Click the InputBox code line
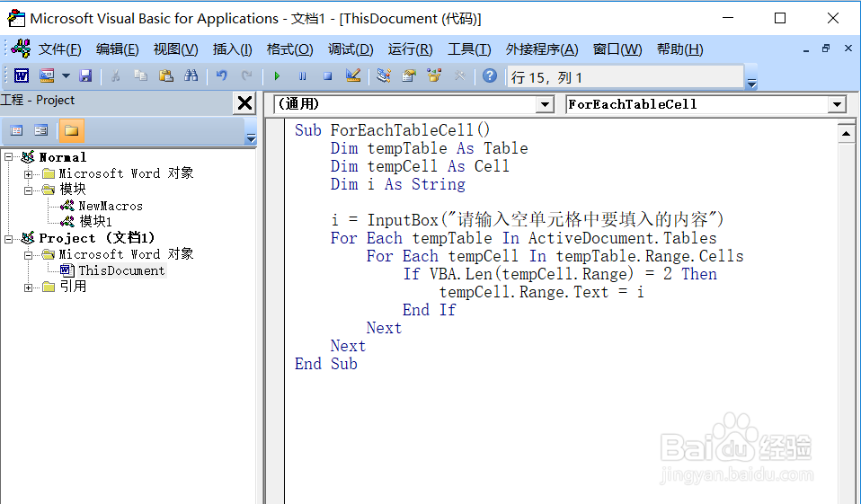 point(528,220)
